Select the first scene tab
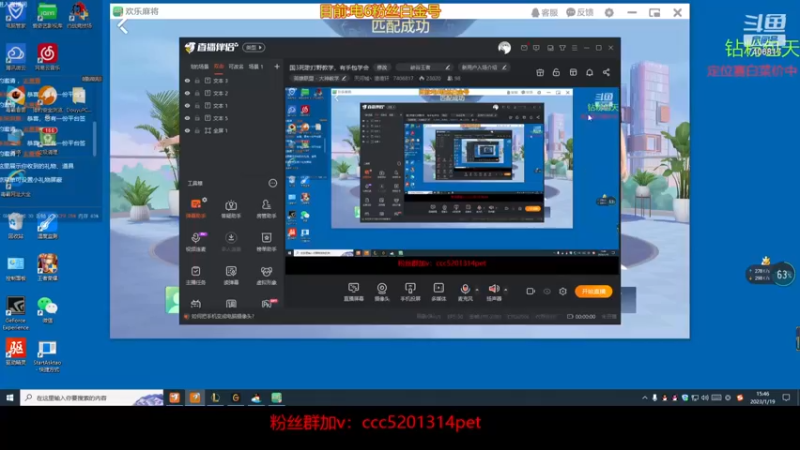 pyautogui.click(x=199, y=66)
